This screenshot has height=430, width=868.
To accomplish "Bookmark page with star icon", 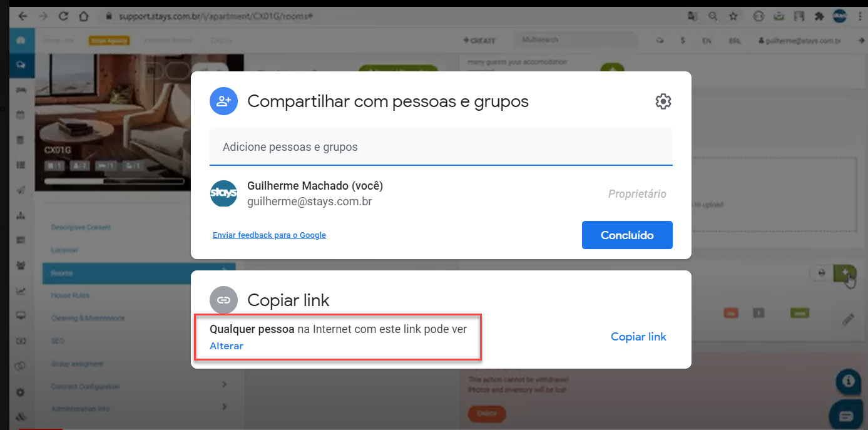I will [x=733, y=16].
